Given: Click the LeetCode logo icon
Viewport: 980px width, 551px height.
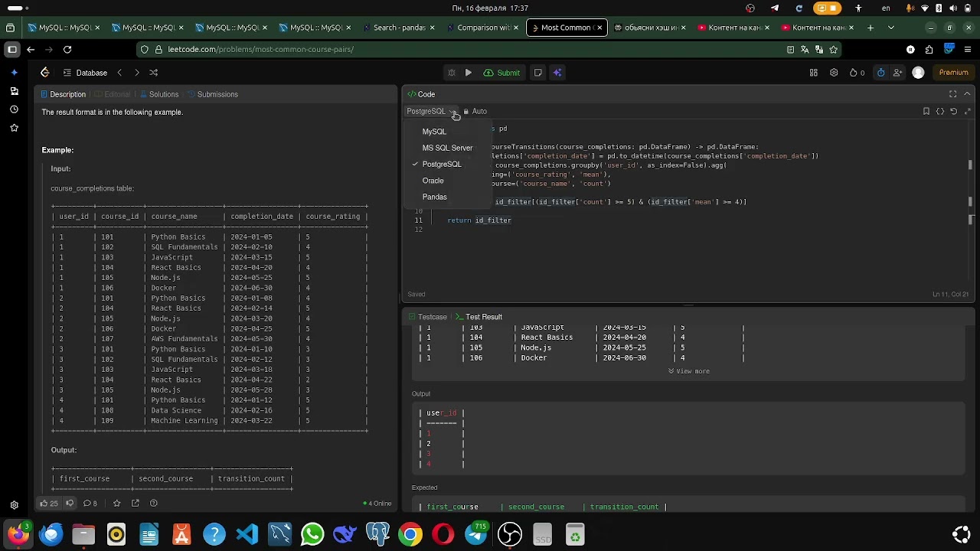Looking at the screenshot, I should click(45, 73).
